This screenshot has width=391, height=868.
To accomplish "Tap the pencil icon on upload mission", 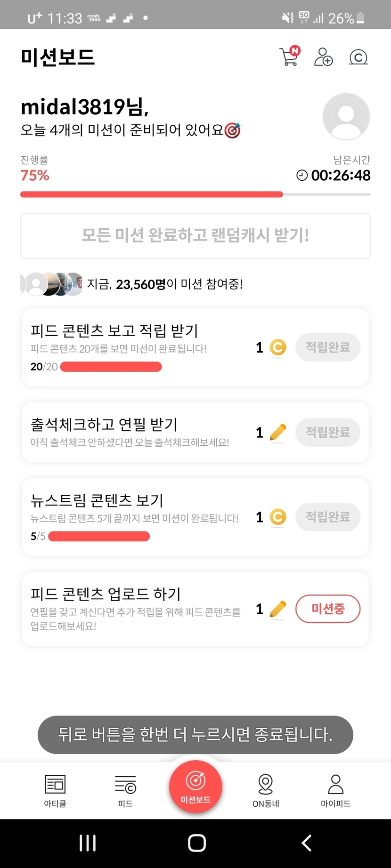I will click(278, 609).
